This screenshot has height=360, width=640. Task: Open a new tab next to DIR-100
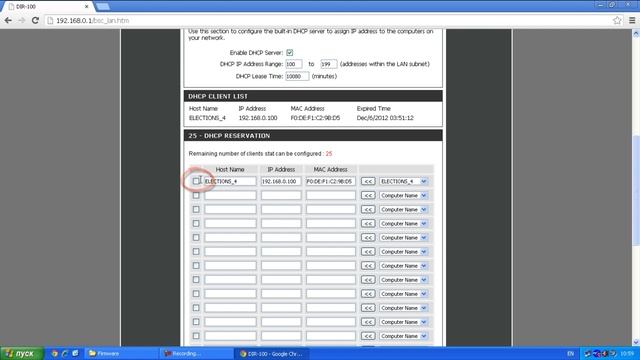[x=102, y=6]
